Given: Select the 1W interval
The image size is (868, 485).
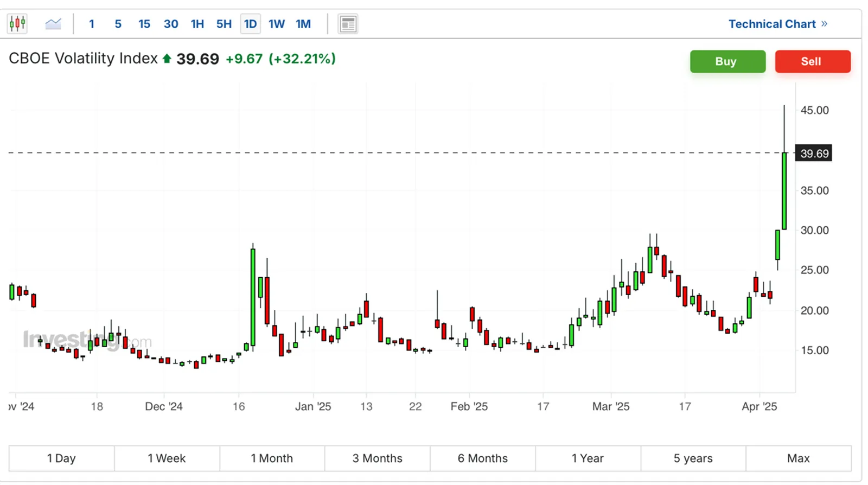Looking at the screenshot, I should [x=277, y=24].
